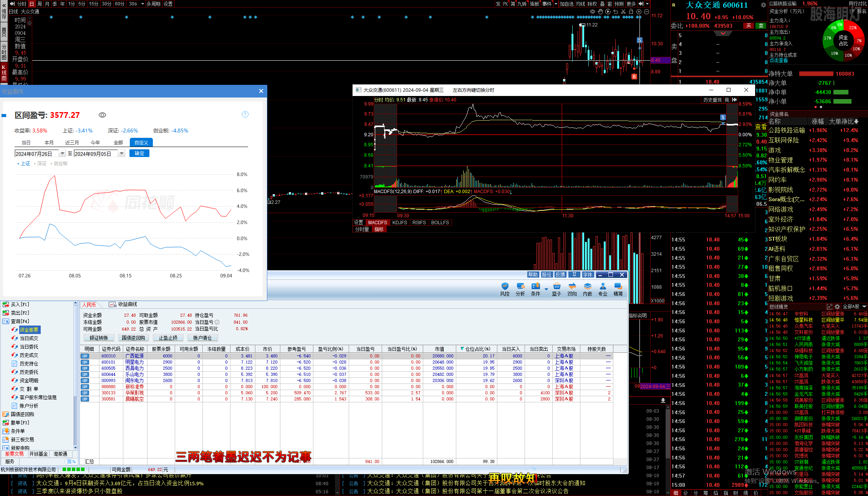Open the 条件 conditional order tool
Viewport: 868px width, 496px height.
pyautogui.click(x=535, y=289)
